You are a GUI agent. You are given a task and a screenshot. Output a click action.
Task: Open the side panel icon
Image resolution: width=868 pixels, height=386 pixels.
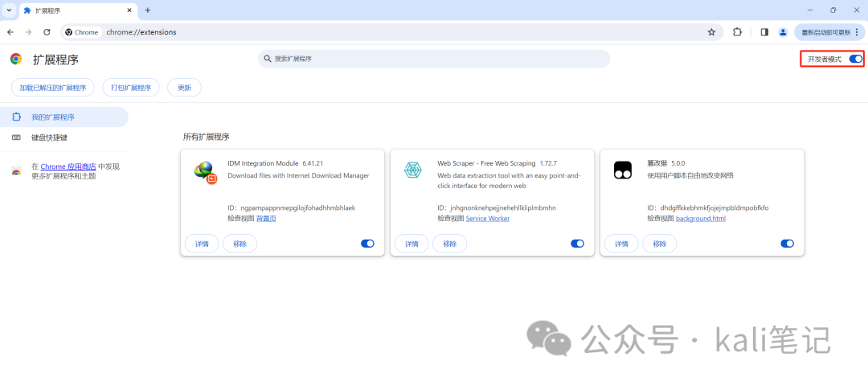(x=764, y=32)
